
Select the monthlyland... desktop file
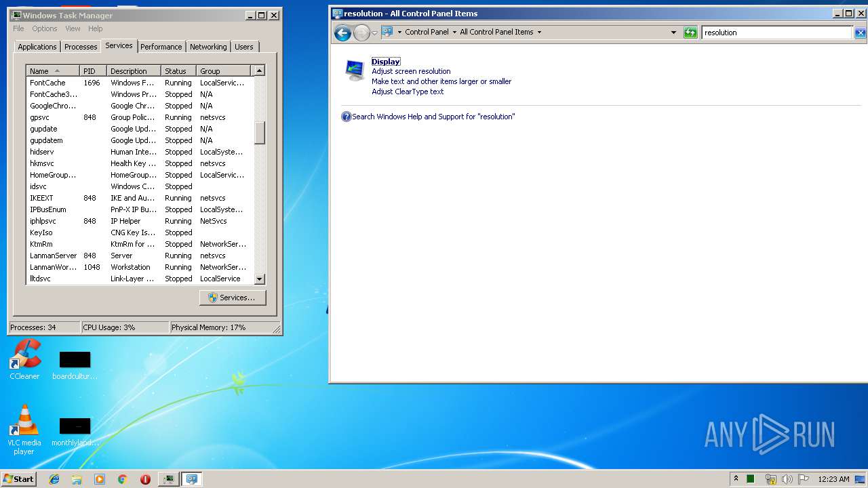(x=75, y=431)
